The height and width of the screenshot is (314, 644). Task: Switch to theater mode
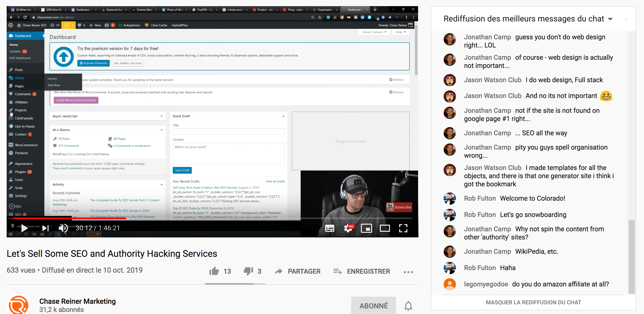click(385, 228)
